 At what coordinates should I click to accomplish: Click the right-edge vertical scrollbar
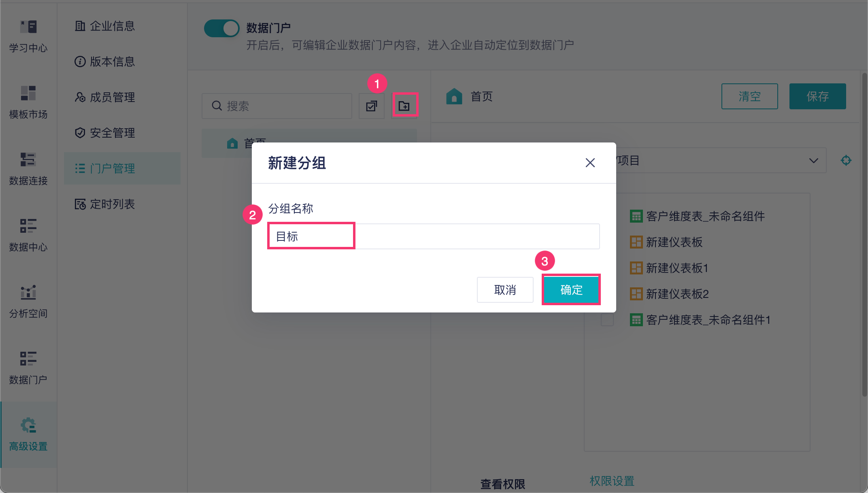coord(864,235)
